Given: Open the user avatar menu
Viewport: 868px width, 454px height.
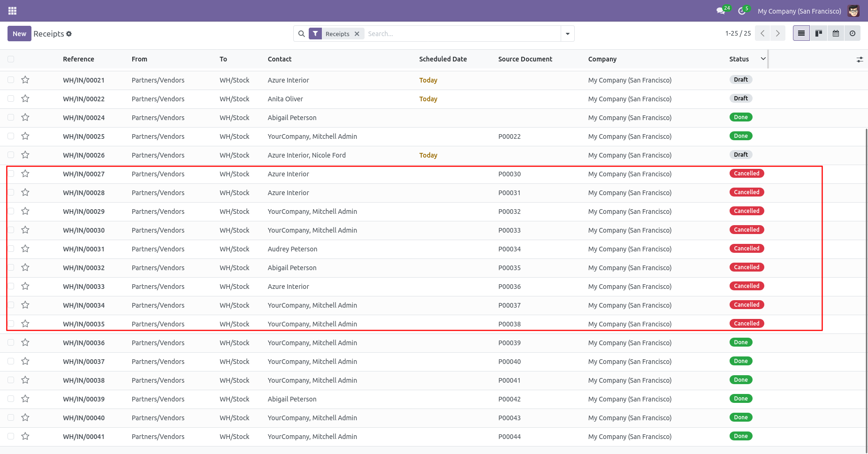Looking at the screenshot, I should [x=853, y=11].
